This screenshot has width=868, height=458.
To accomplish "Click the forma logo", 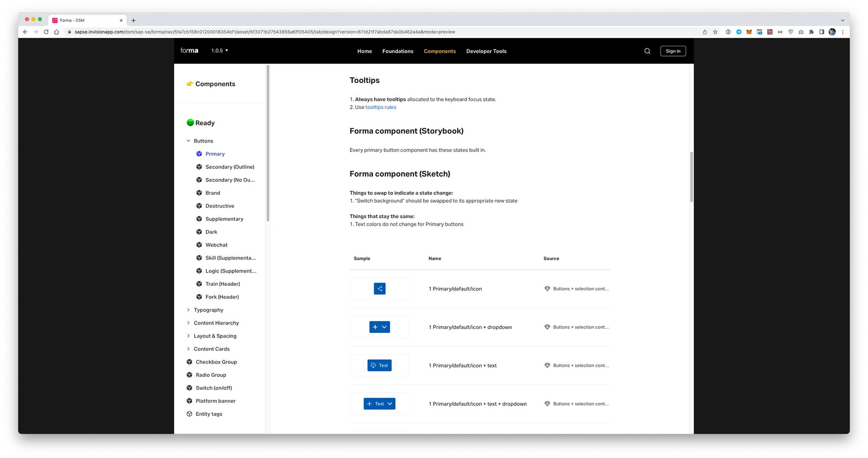I will (189, 51).
